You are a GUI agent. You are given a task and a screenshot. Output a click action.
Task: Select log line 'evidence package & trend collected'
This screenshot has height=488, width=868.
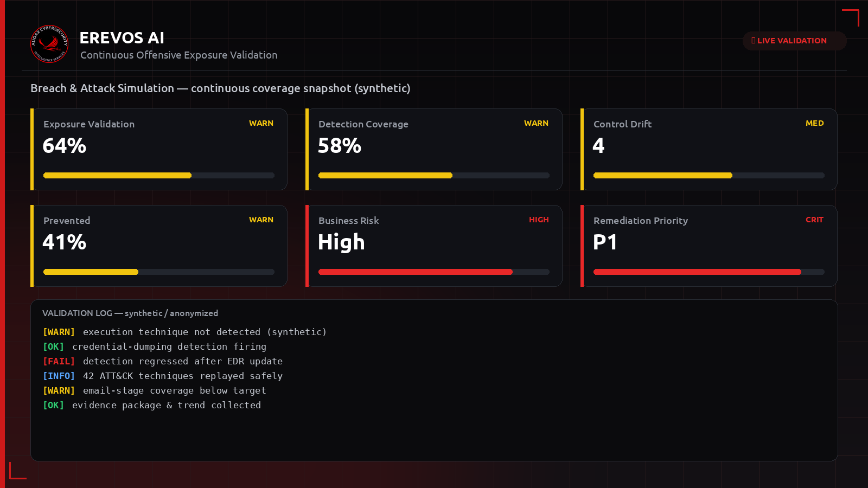click(152, 405)
